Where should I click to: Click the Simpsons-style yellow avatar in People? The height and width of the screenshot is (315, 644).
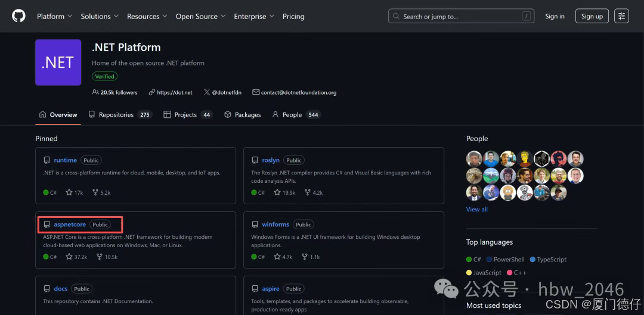click(525, 159)
